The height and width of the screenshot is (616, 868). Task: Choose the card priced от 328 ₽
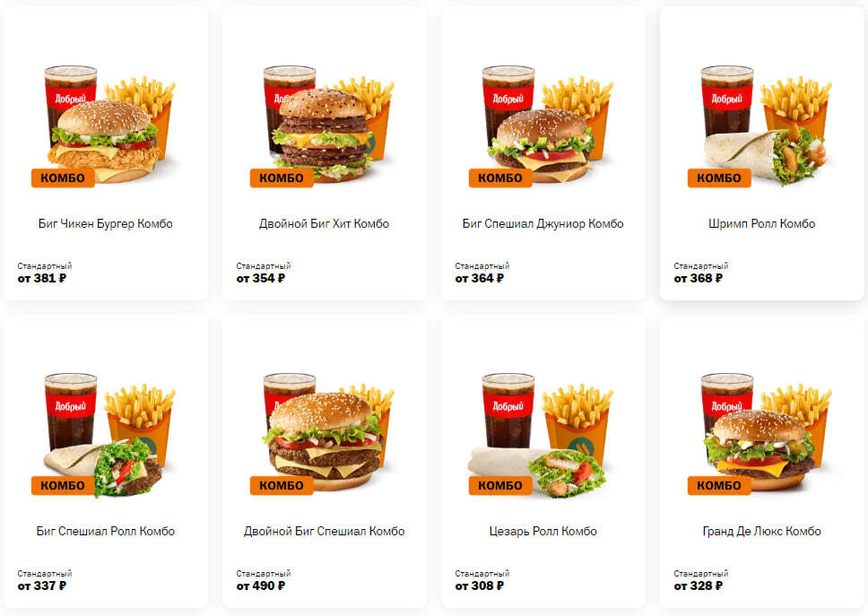761,462
